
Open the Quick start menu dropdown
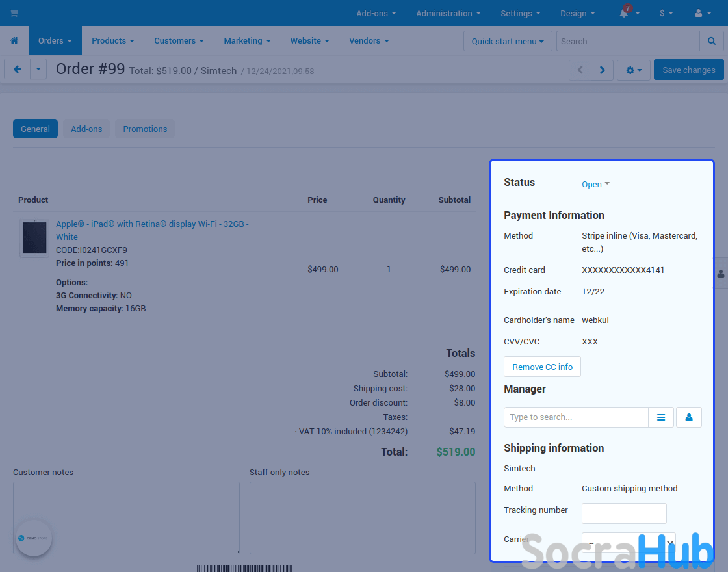coord(508,41)
